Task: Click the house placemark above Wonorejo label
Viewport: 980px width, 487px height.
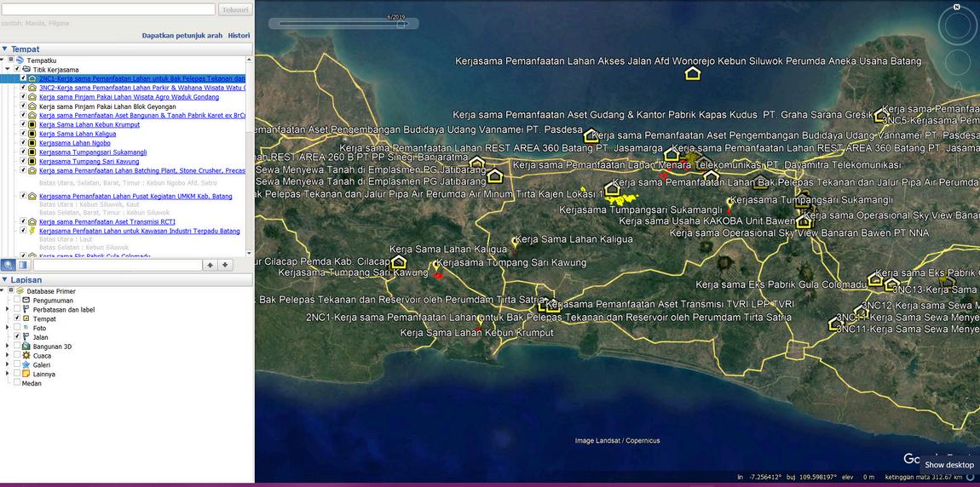Action: (692, 74)
